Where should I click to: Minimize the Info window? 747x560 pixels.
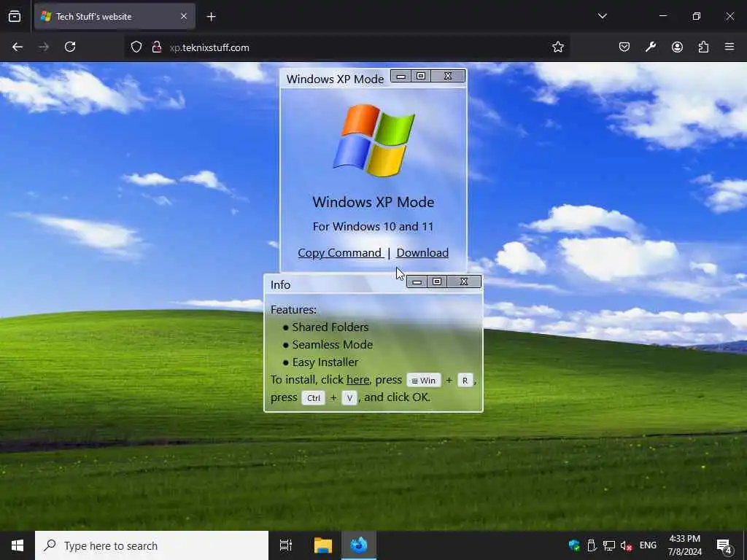pos(417,282)
